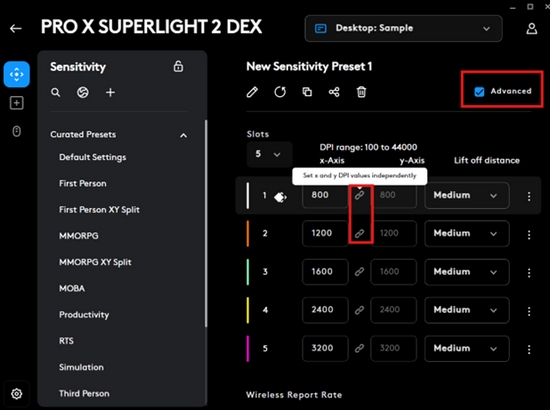Screen dimensions: 550x410
Task: Select the MOBA preset
Action: pyautogui.click(x=72, y=289)
